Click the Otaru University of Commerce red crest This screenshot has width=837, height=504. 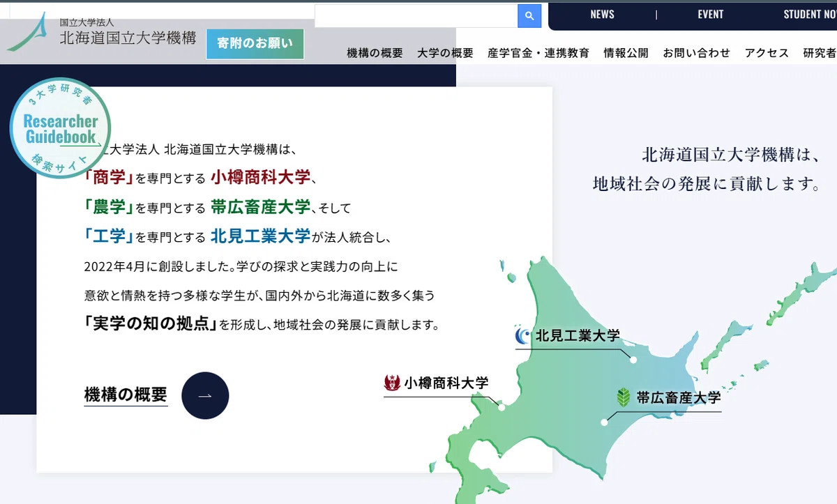pyautogui.click(x=392, y=383)
